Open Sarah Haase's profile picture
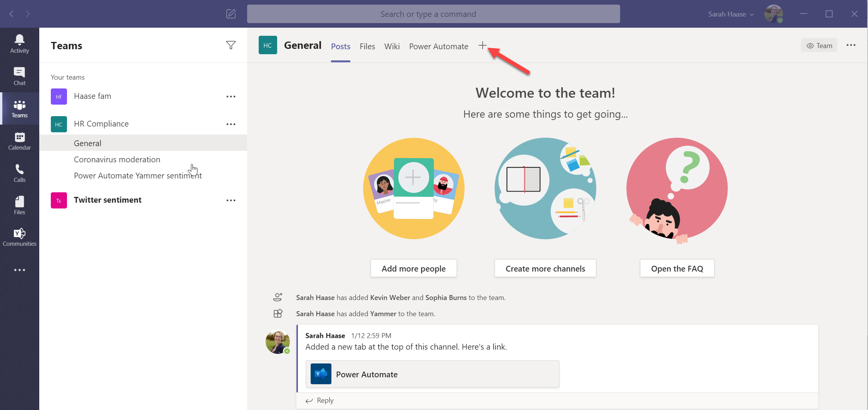 774,14
